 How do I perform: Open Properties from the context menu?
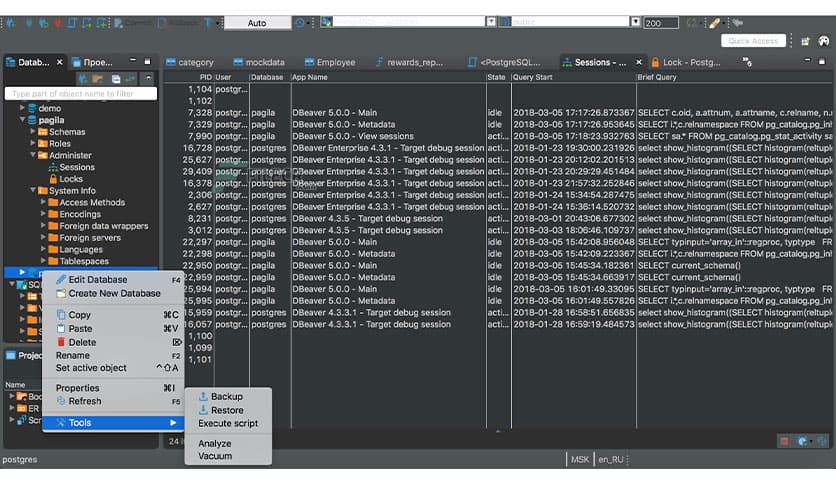(113, 388)
